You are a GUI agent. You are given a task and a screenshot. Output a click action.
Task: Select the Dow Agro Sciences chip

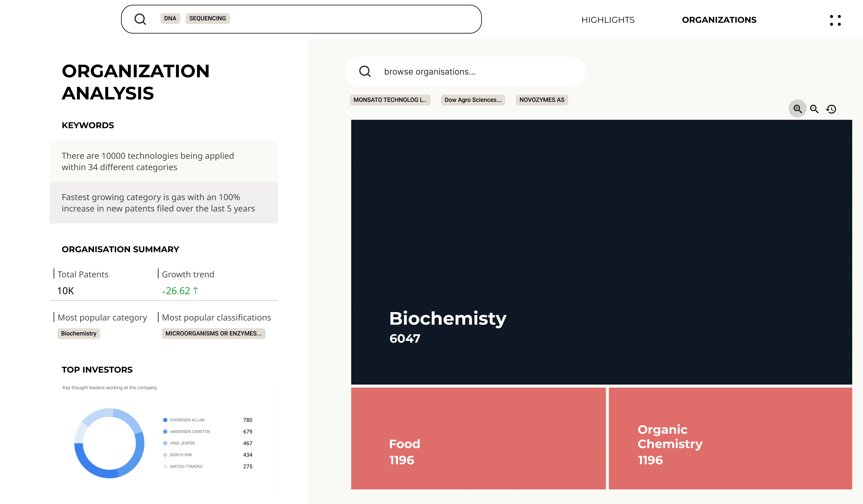point(473,100)
